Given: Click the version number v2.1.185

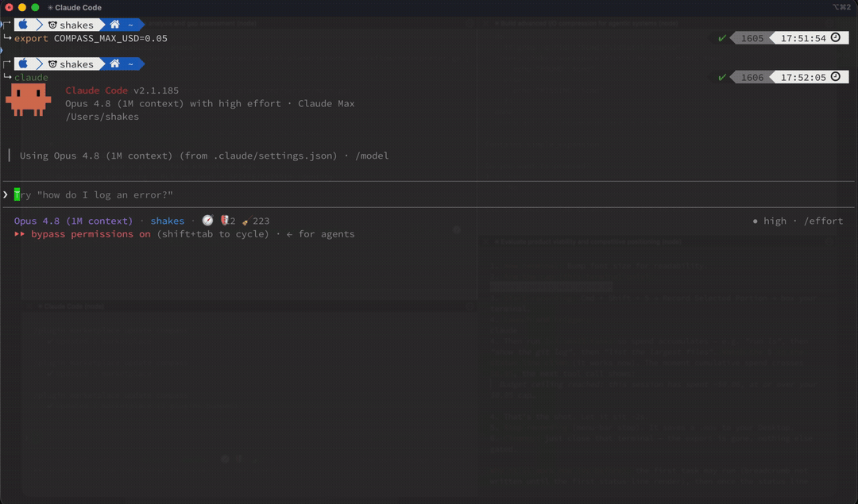Looking at the screenshot, I should (156, 90).
